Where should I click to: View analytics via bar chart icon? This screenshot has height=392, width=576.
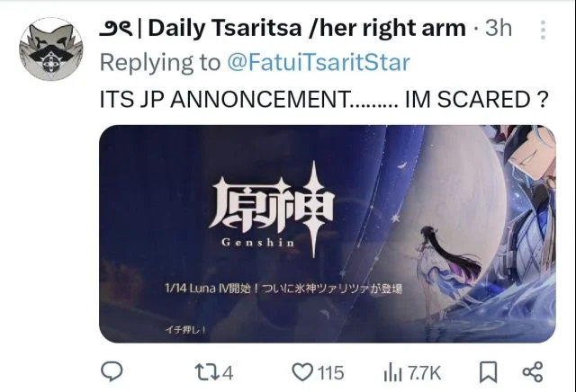[392, 373]
